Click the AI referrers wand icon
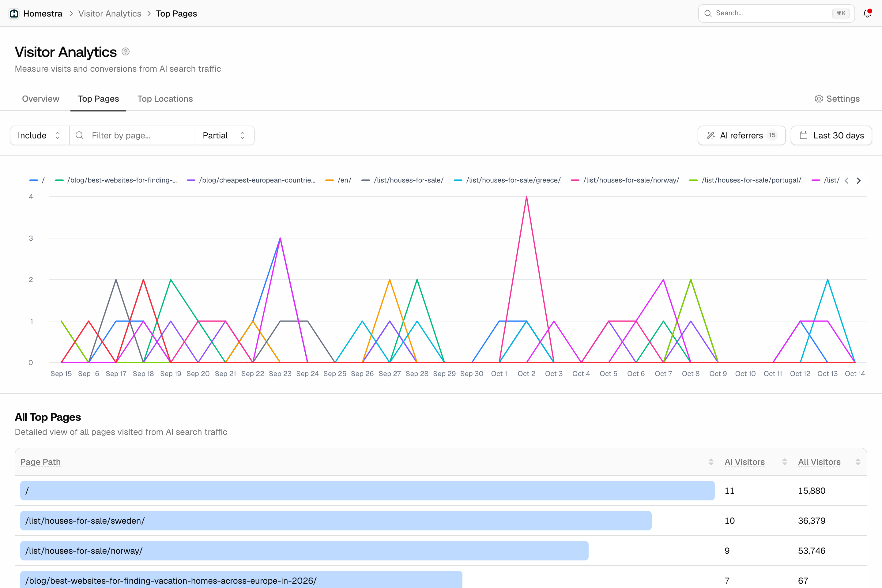Image resolution: width=882 pixels, height=588 pixels. click(710, 135)
